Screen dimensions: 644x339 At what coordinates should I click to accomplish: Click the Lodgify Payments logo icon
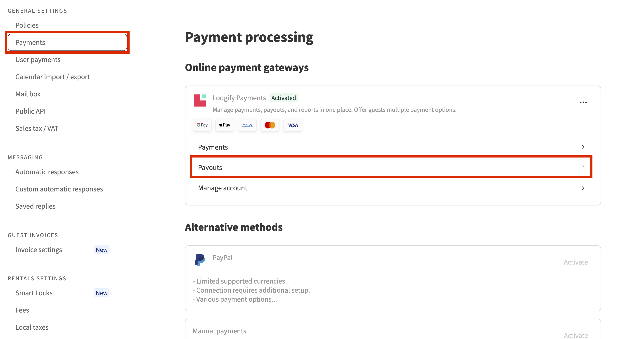pyautogui.click(x=200, y=100)
